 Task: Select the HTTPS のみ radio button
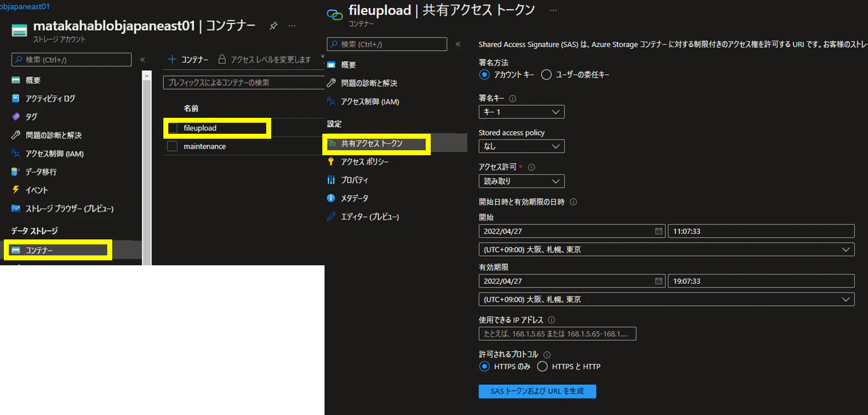click(484, 366)
